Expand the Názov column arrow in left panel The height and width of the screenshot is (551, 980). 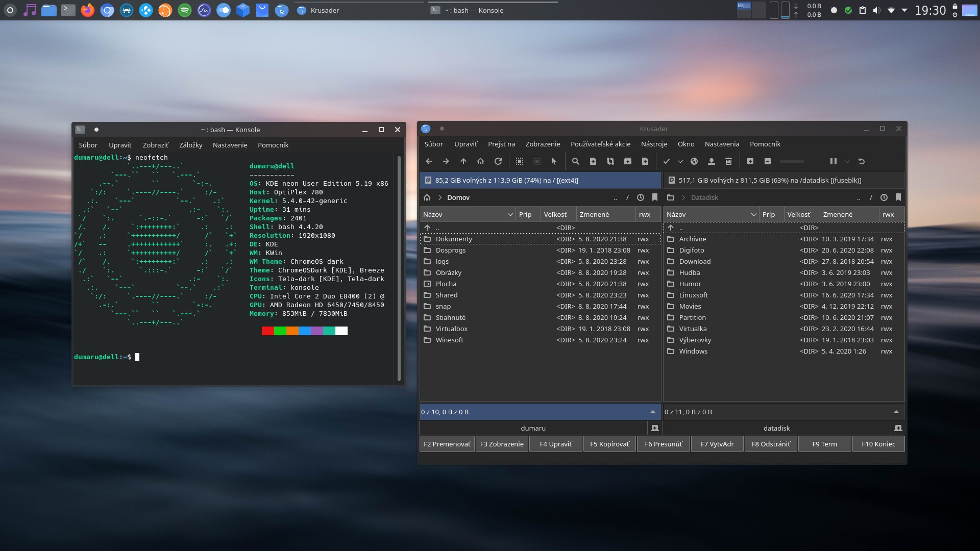click(510, 215)
